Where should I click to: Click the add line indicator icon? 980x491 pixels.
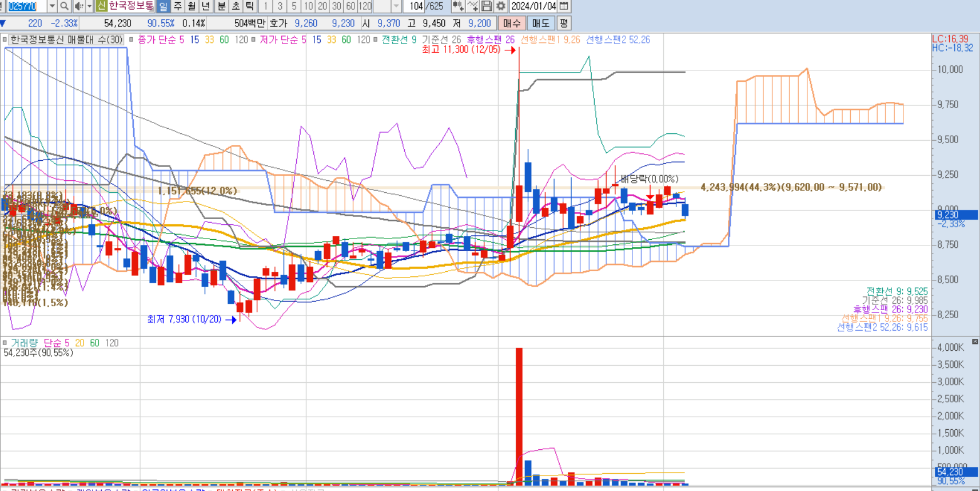(x=472, y=6)
